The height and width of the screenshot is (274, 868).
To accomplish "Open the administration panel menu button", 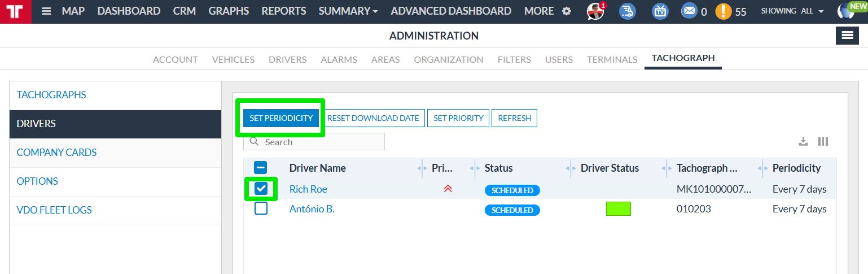I will (x=847, y=35).
